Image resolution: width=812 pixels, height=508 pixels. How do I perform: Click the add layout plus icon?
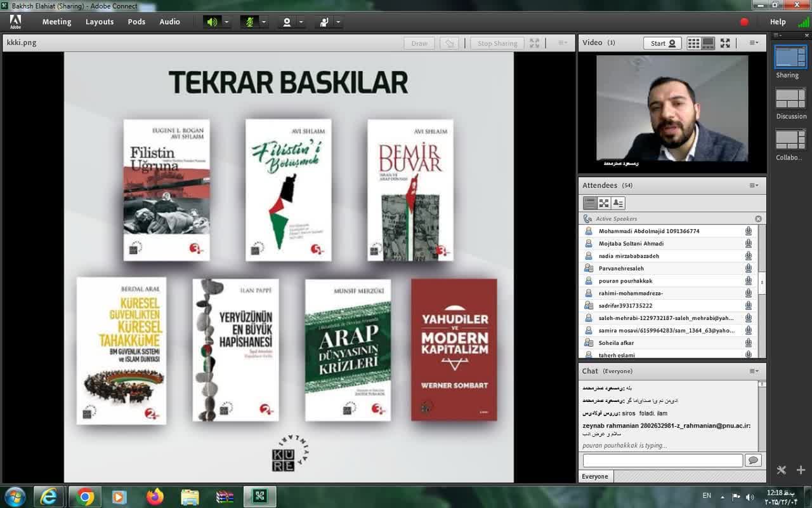[801, 471]
